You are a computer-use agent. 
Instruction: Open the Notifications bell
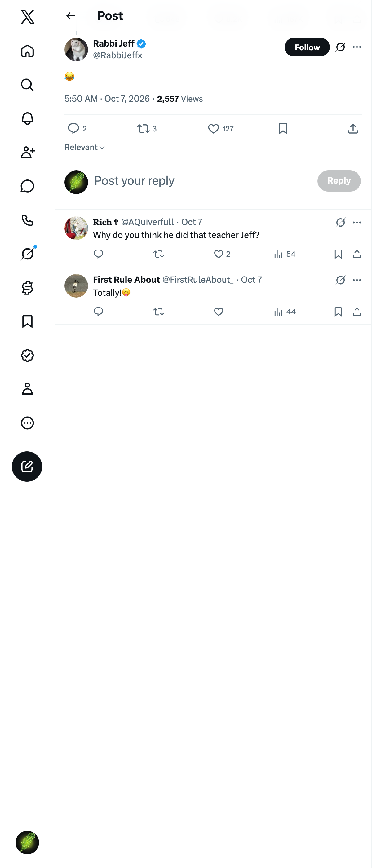tap(27, 119)
